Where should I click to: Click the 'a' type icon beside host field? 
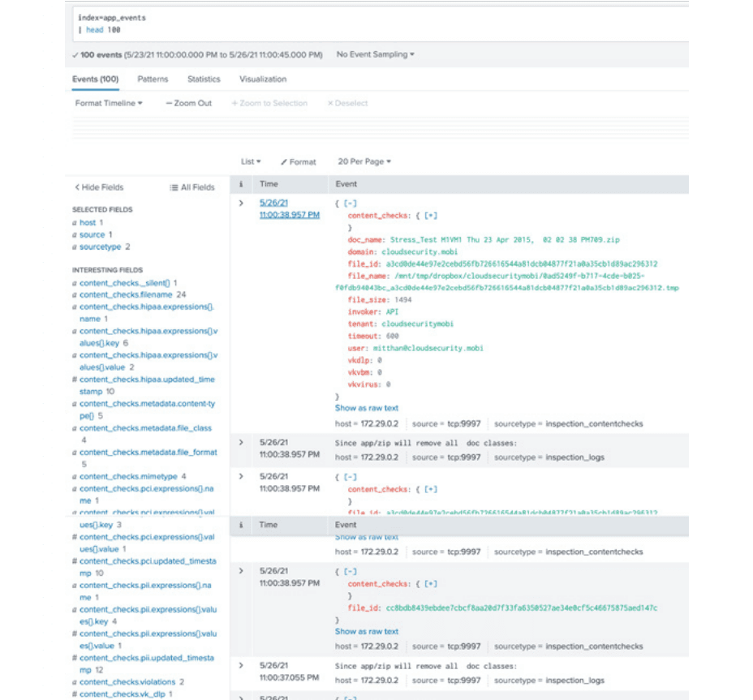click(x=76, y=222)
